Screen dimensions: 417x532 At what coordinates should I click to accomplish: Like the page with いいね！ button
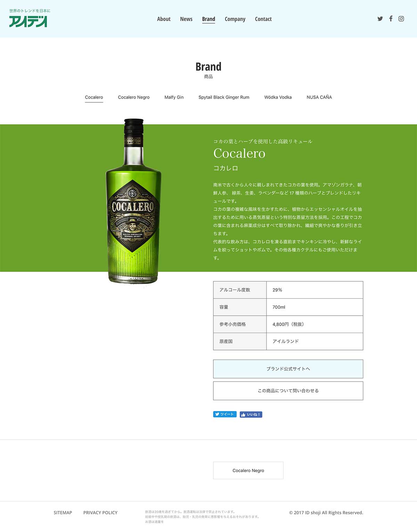click(251, 414)
